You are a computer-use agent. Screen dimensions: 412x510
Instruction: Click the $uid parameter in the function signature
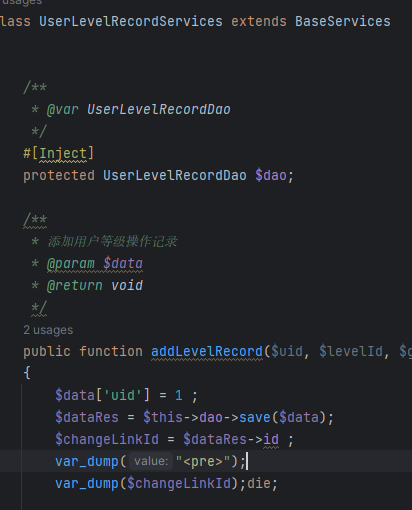287,352
